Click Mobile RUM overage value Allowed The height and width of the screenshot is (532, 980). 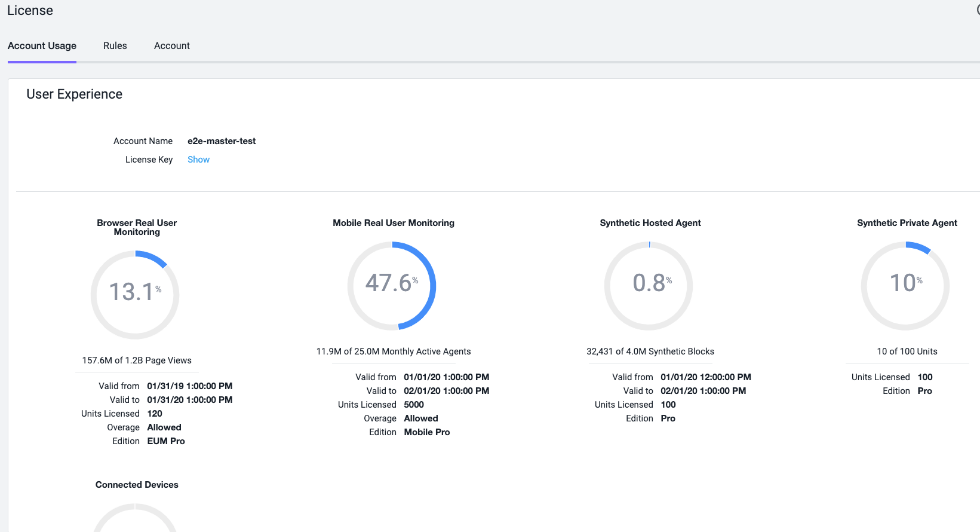click(421, 418)
